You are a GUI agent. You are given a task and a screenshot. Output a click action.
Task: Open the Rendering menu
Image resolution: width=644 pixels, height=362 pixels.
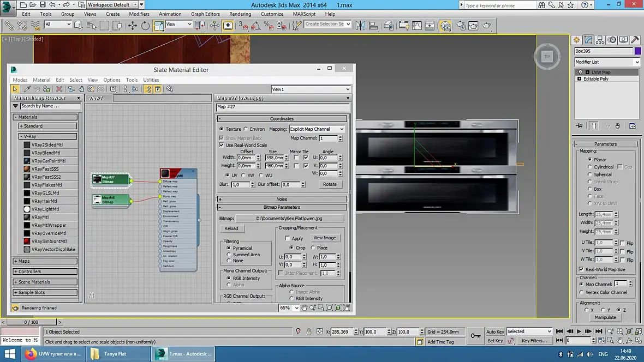pos(240,14)
